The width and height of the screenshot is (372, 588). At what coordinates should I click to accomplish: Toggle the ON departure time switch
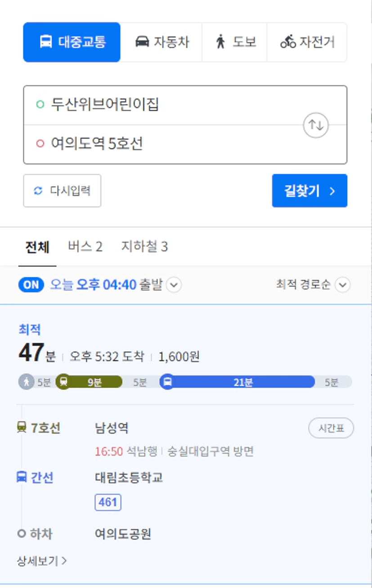[x=31, y=285]
